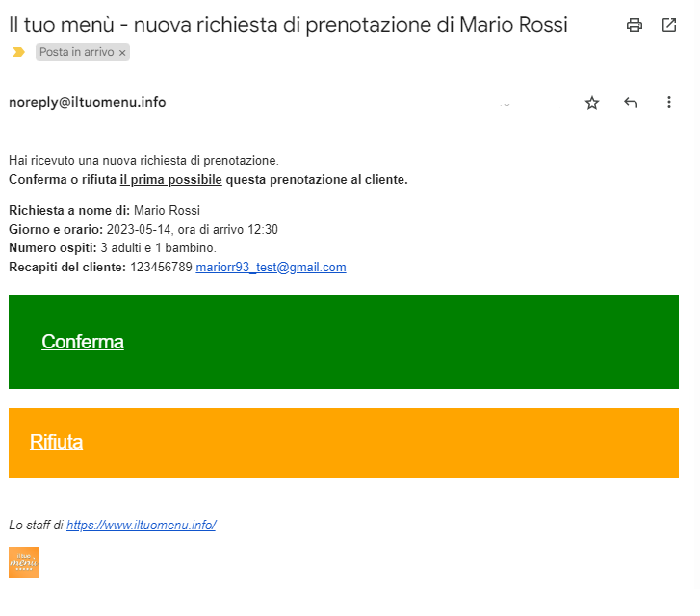This screenshot has width=700, height=616.
Task: Open the mariorr93_test@gmail.com email link
Action: point(271,268)
